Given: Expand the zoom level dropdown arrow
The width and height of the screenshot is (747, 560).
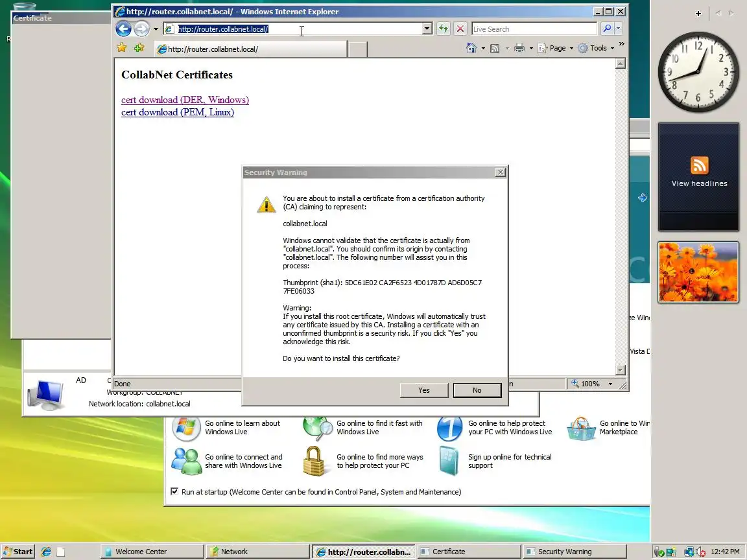Looking at the screenshot, I should pyautogui.click(x=610, y=384).
